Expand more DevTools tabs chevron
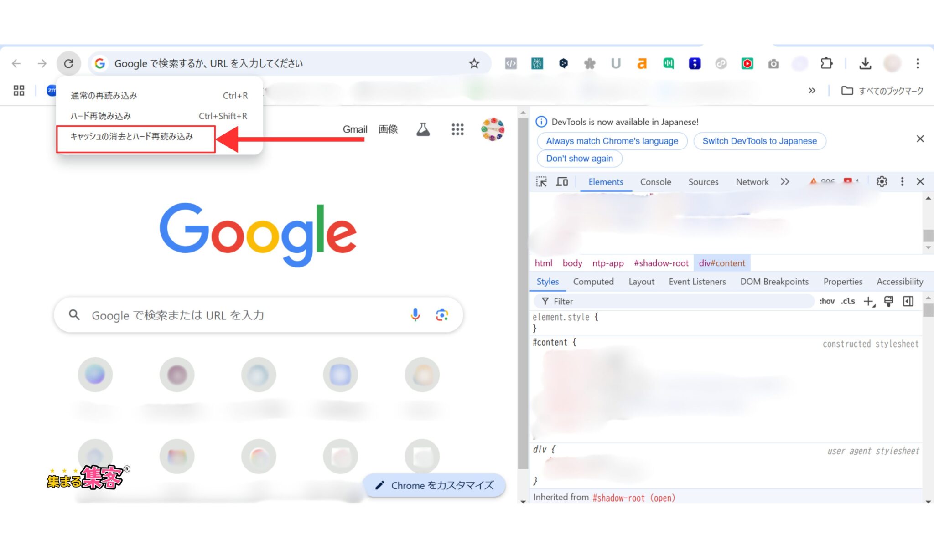The image size is (934, 560). (785, 182)
